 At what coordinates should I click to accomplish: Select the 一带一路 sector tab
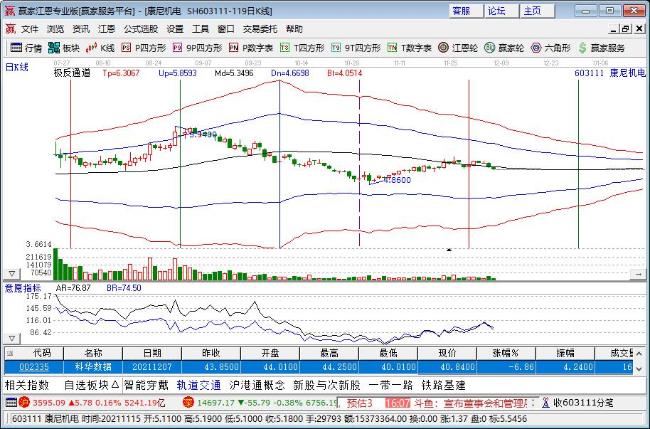[x=390, y=385]
